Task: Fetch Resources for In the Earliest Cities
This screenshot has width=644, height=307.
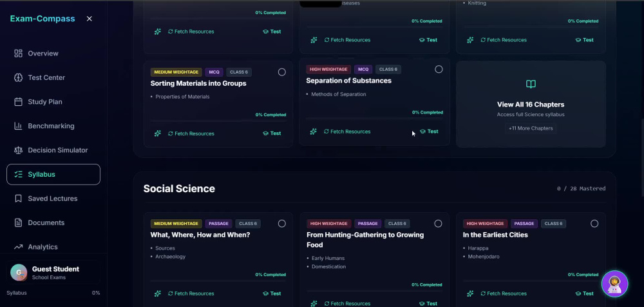Action: tap(504, 293)
